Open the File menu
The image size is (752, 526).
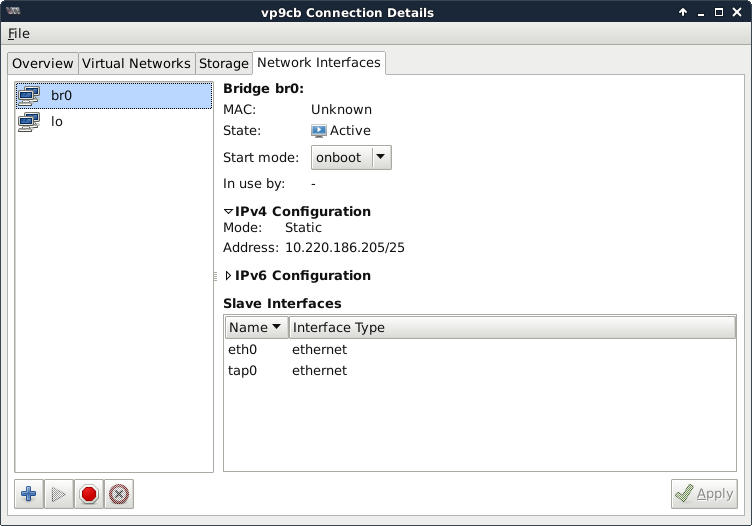pyautogui.click(x=19, y=34)
